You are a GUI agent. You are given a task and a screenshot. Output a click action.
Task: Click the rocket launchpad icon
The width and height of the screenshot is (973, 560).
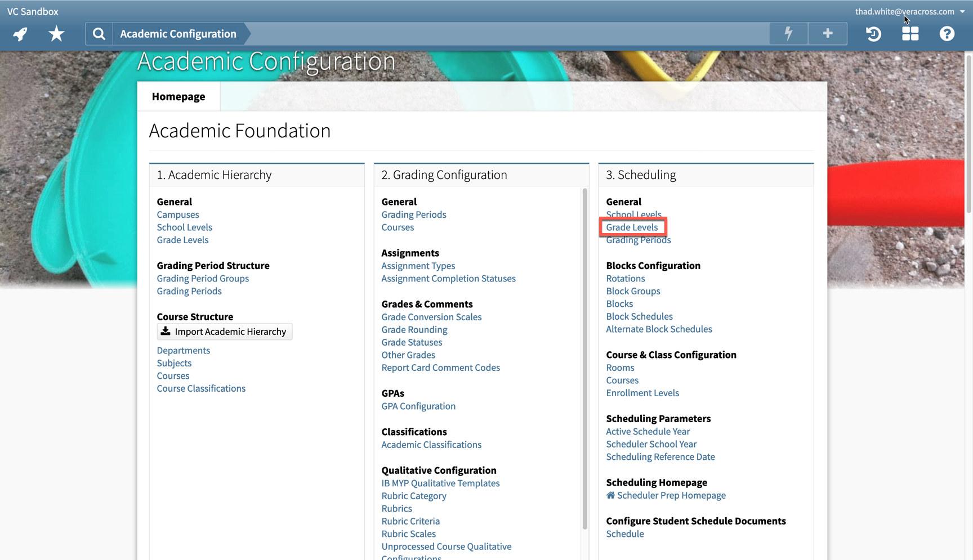tap(20, 34)
